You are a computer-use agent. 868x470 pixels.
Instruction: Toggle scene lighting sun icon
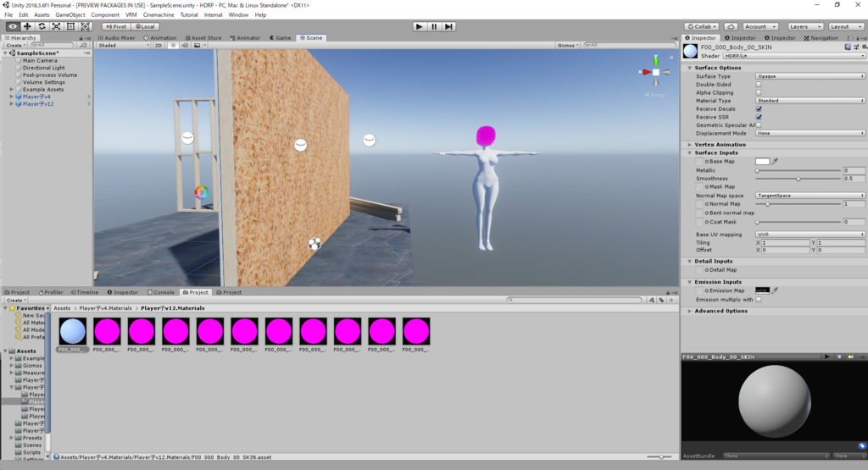pos(173,46)
